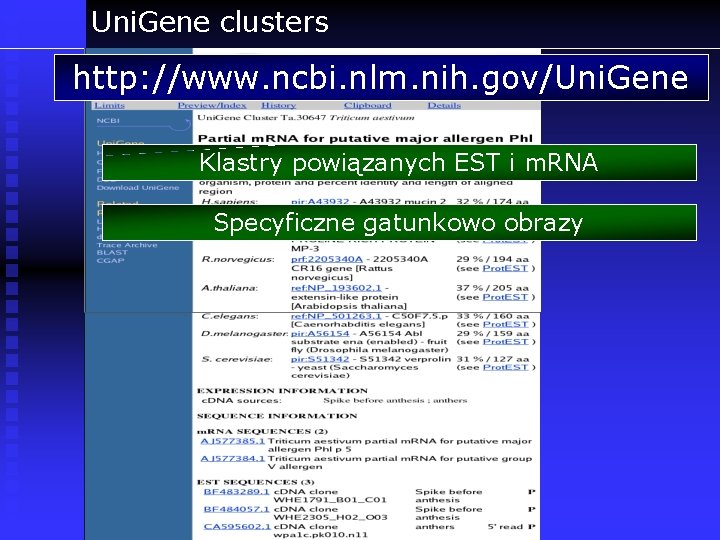Open EST sequence BF484057.1
Image resolution: width=720 pixels, height=540 pixels.
pyautogui.click(x=236, y=509)
